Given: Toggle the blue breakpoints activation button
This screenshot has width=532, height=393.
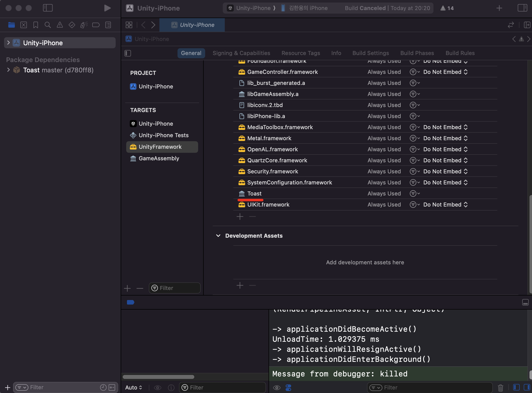Looking at the screenshot, I should click(130, 302).
